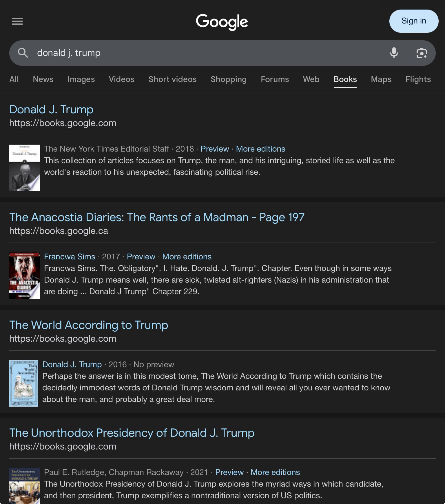Open The Anacostia Diaries result title
This screenshot has height=504, width=445.
157,217
